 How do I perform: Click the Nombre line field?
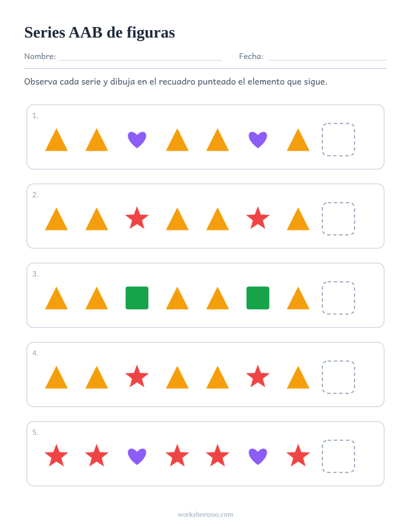[x=140, y=56]
